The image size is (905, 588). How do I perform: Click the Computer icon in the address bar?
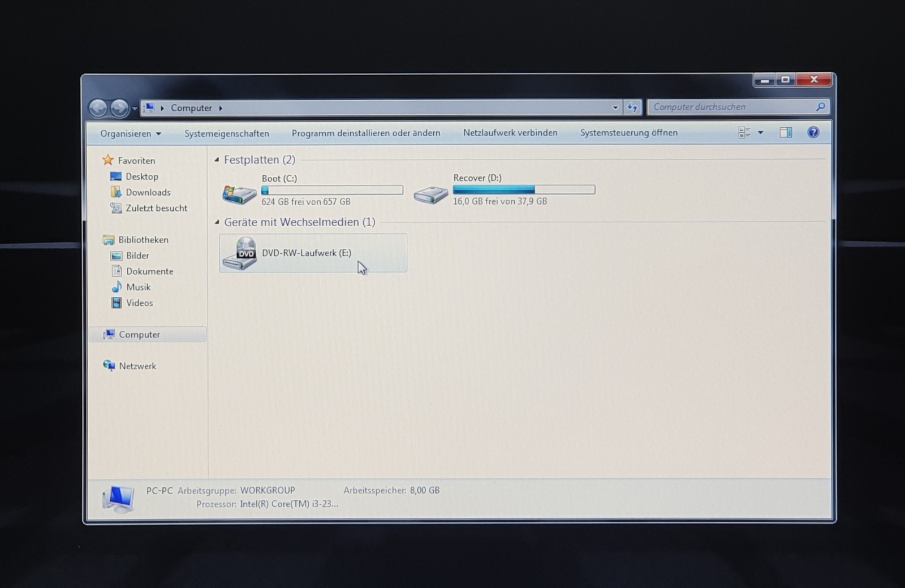[x=149, y=107]
